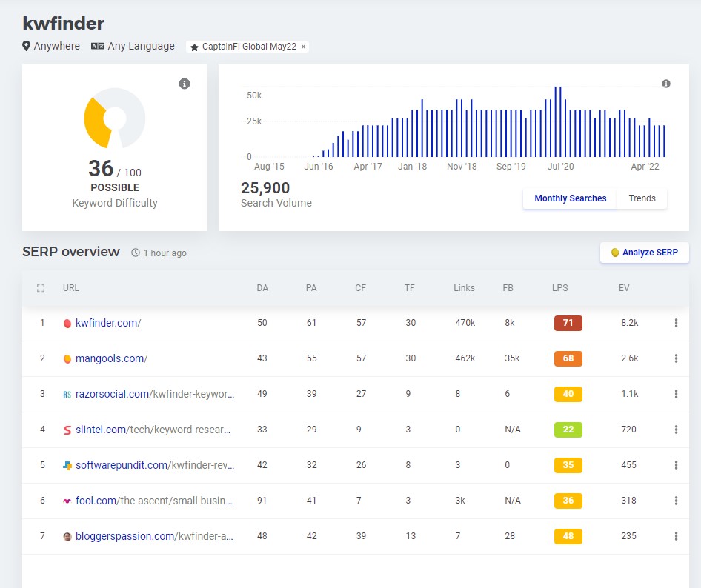Image resolution: width=701 pixels, height=588 pixels.
Task: Open bloggerspassion.com kwfinder link
Action: [154, 536]
